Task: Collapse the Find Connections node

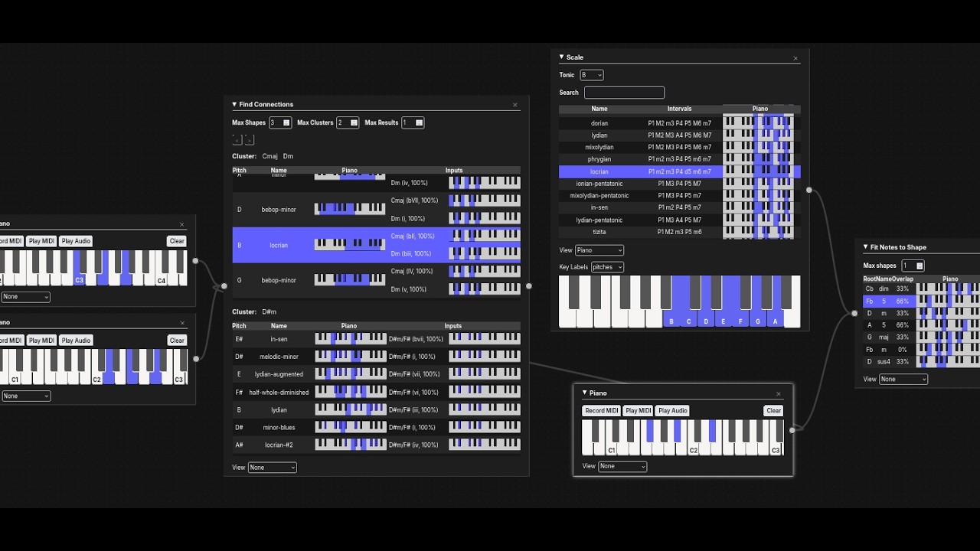Action: click(234, 104)
